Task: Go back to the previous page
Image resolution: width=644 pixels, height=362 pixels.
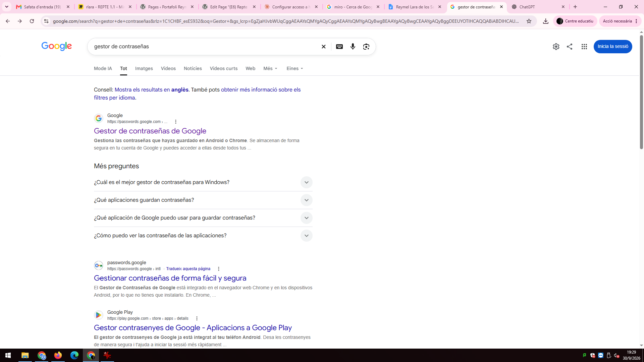Action: (8, 21)
